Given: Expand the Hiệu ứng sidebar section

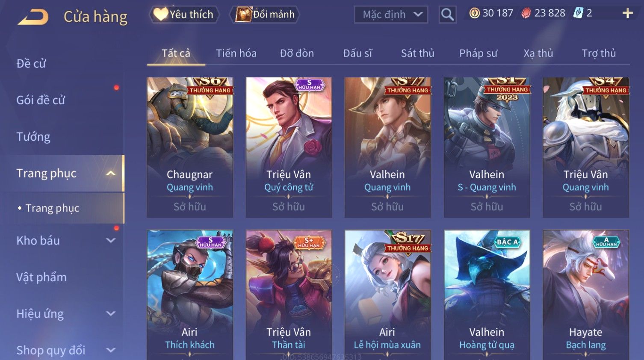Looking at the screenshot, I should (x=111, y=313).
